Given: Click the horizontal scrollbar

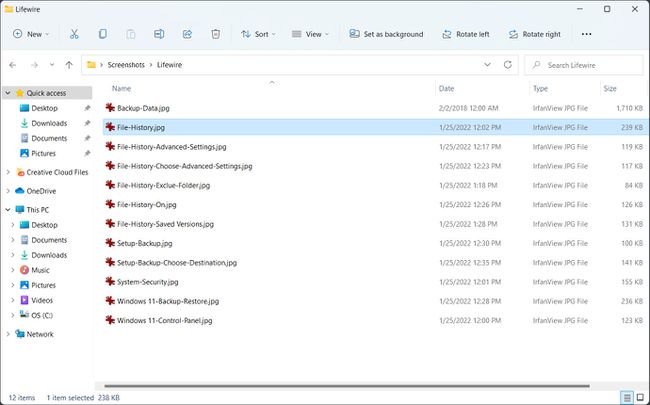Looking at the screenshot, I should click(x=347, y=386).
